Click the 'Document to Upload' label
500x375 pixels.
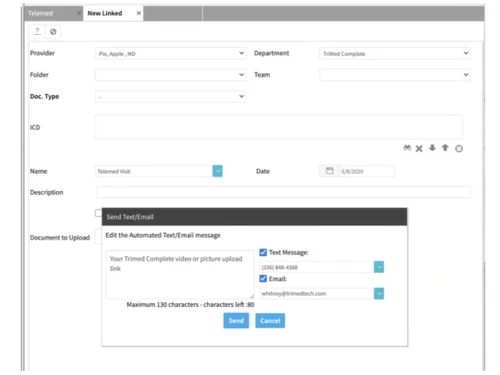pos(60,238)
